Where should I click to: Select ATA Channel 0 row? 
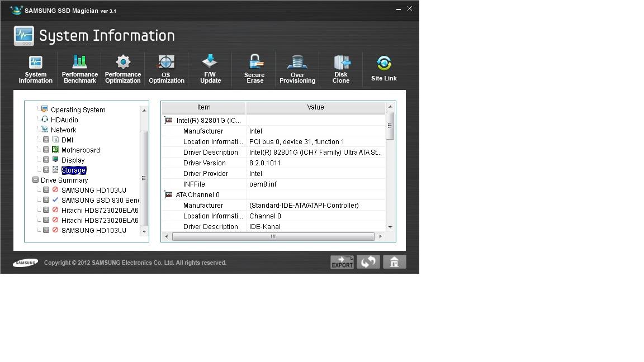point(273,194)
